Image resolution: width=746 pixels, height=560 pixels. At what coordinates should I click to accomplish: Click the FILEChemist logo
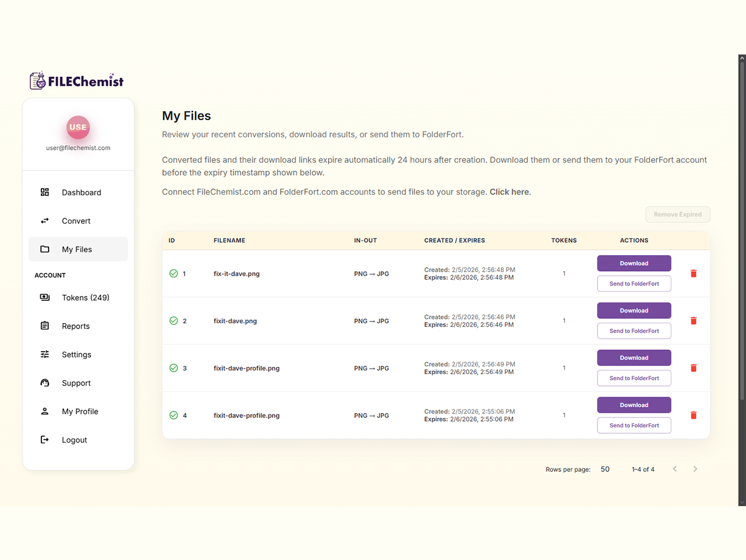[x=76, y=80]
